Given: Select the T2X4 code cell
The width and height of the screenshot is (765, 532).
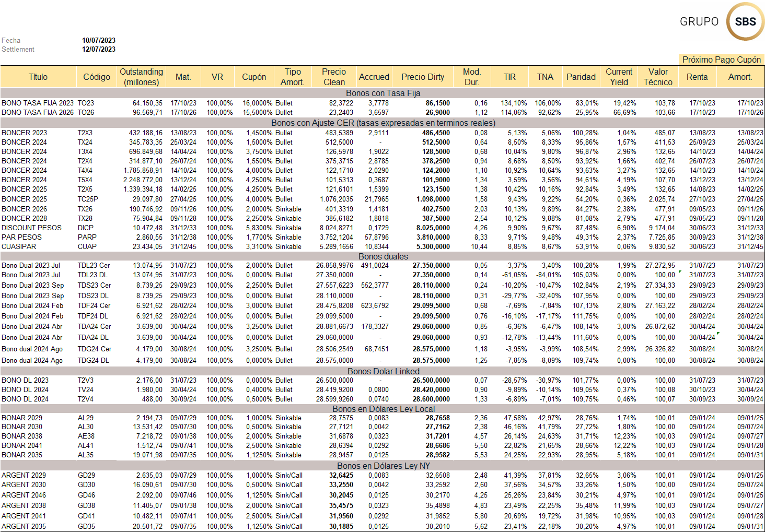Looking at the screenshot, I should (x=85, y=161).
